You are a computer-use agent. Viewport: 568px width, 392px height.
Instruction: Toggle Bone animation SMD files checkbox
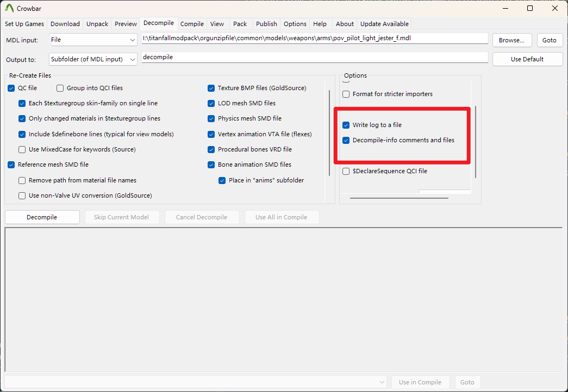pyautogui.click(x=211, y=165)
